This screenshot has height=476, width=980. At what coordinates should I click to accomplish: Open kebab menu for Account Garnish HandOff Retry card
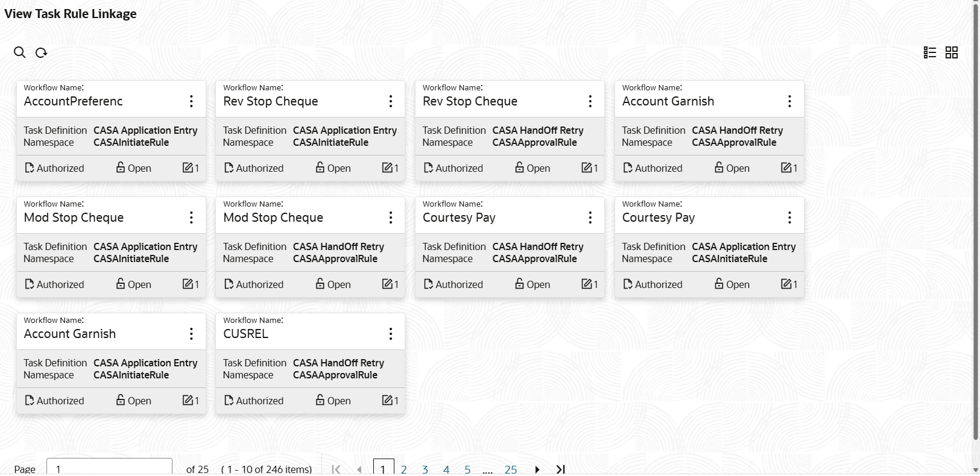pos(789,101)
